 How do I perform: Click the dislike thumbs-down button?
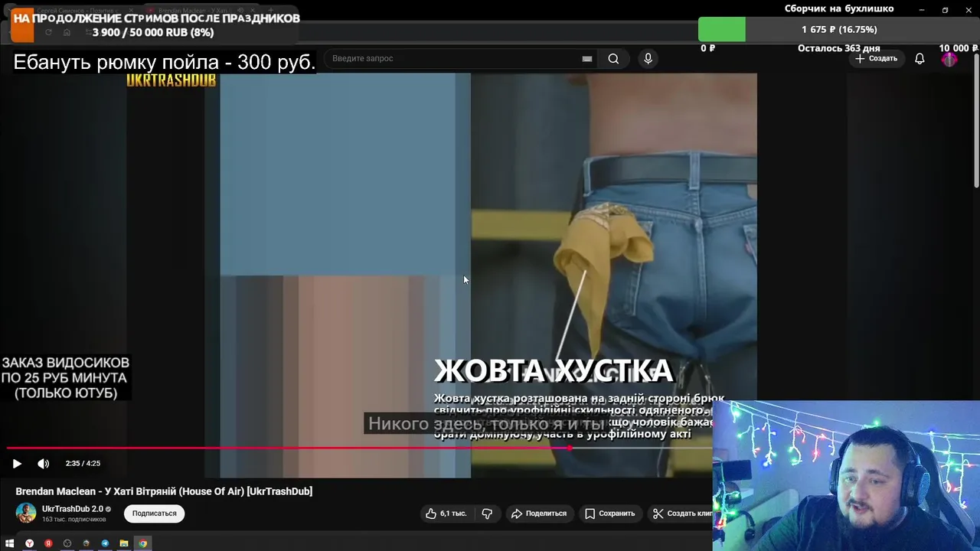point(487,514)
